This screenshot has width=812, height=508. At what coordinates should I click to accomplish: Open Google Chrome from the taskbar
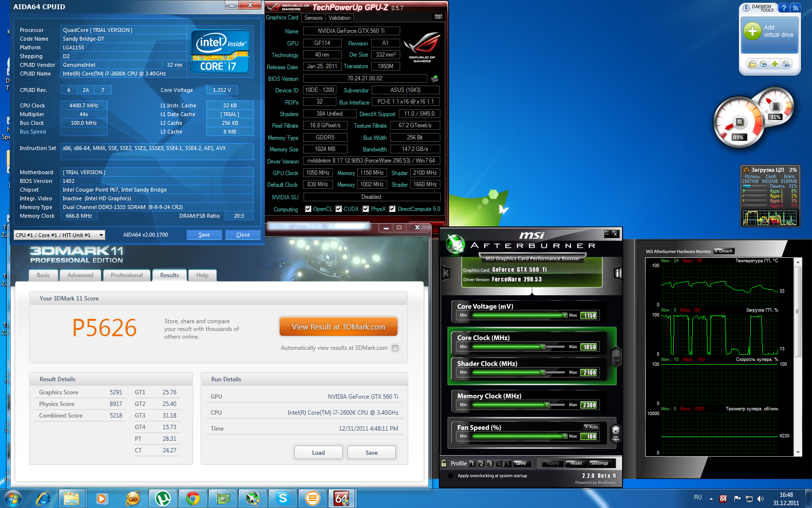click(193, 498)
